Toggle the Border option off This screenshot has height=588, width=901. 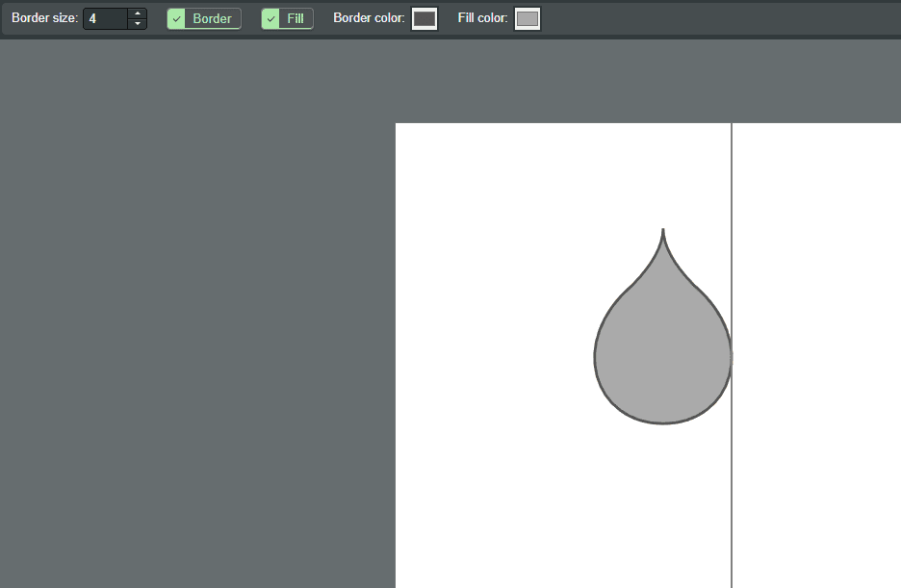[204, 18]
